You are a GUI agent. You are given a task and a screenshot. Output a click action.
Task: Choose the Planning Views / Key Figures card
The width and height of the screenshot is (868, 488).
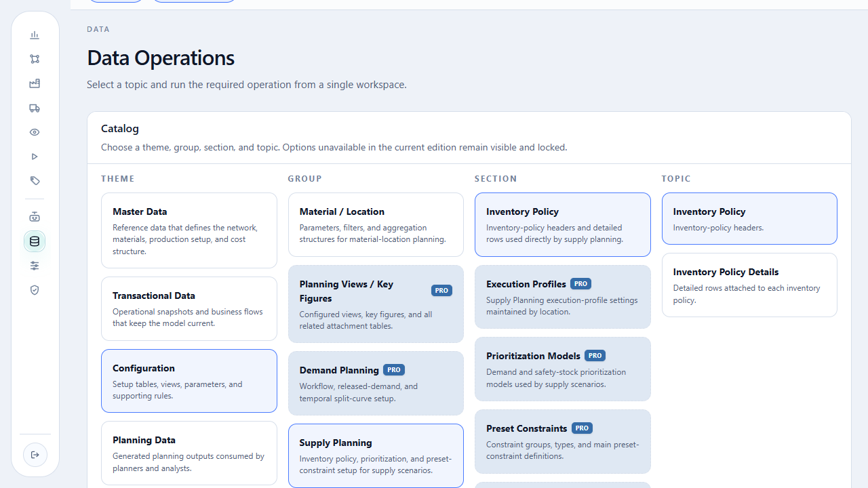[376, 304]
